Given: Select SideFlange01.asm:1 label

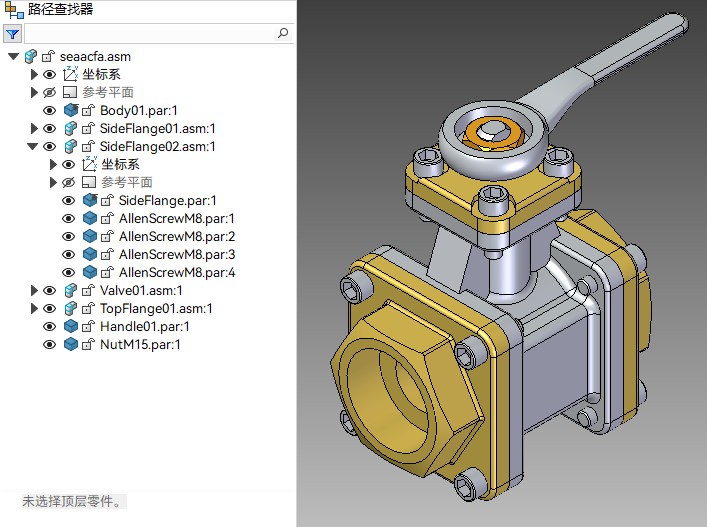Looking at the screenshot, I should coord(157,128).
